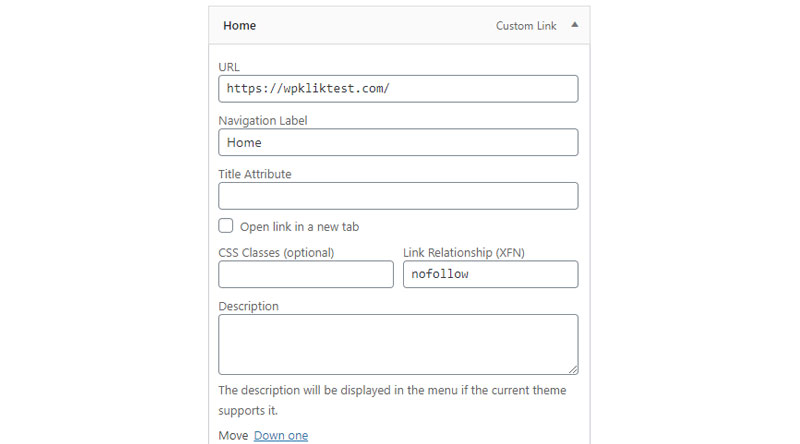Click the Custom Link type label
The image size is (800, 444).
click(526, 26)
